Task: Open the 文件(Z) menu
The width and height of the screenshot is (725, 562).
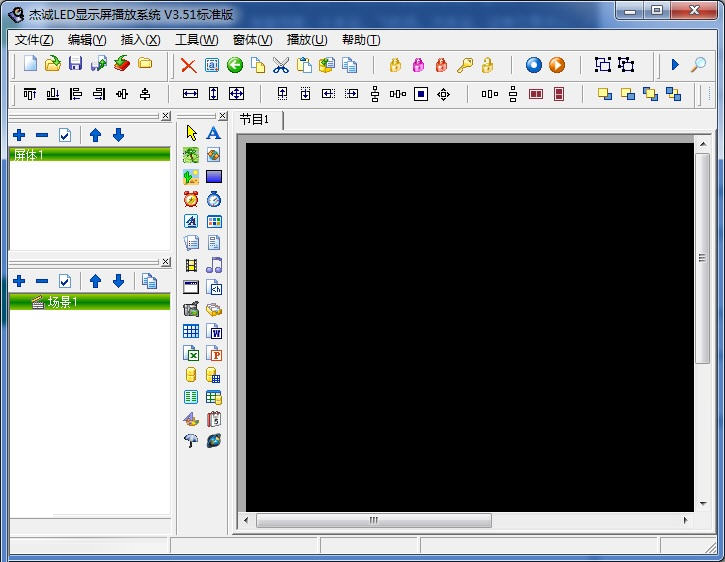Action: 34,40
